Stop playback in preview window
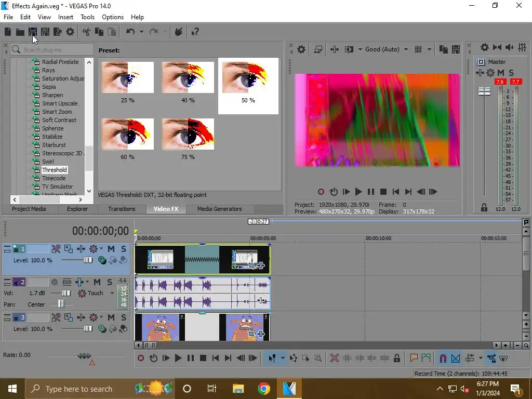The height and width of the screenshot is (399, 532). [x=383, y=192]
